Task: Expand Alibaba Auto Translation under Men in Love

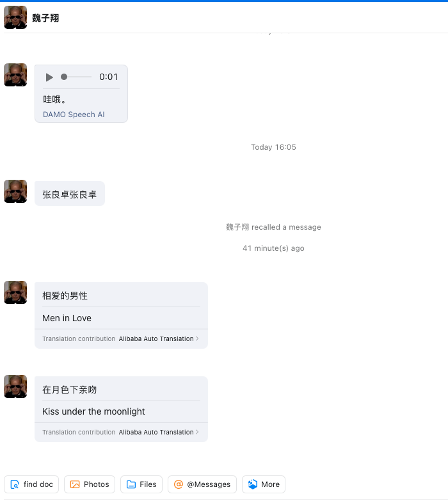Action: [156, 338]
